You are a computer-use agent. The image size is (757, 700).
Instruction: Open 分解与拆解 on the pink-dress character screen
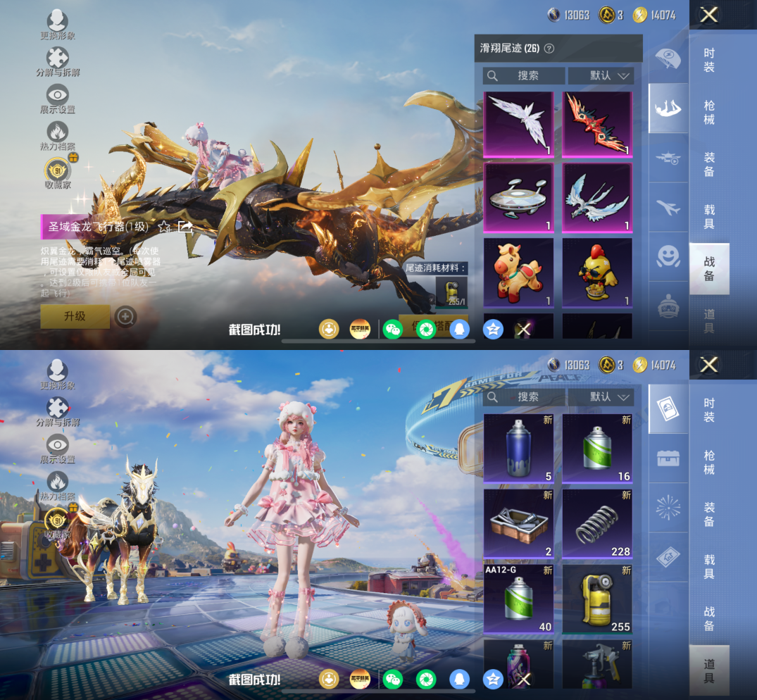click(58, 412)
